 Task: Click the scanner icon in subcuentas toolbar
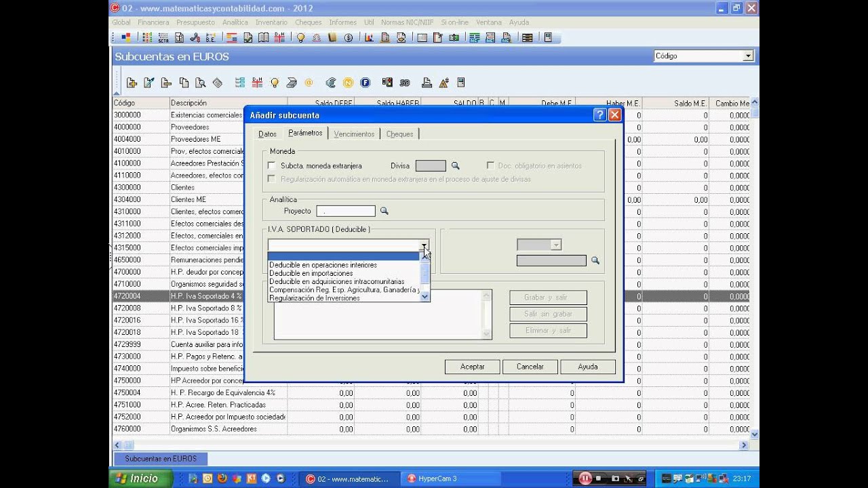pos(292,83)
